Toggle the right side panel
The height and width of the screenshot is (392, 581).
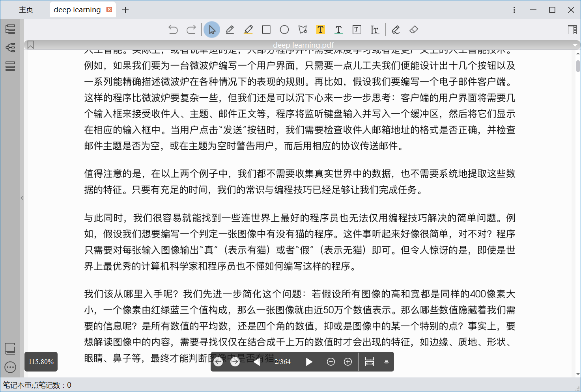pos(572,30)
